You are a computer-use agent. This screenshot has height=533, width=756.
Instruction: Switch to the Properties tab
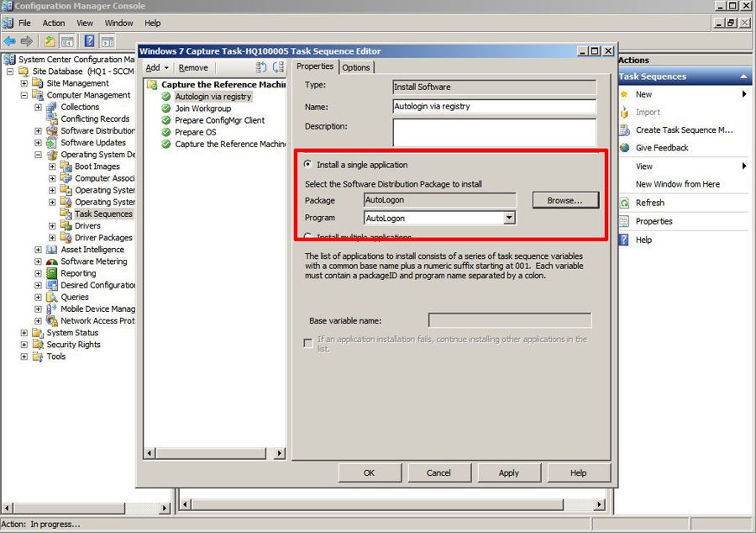[315, 66]
